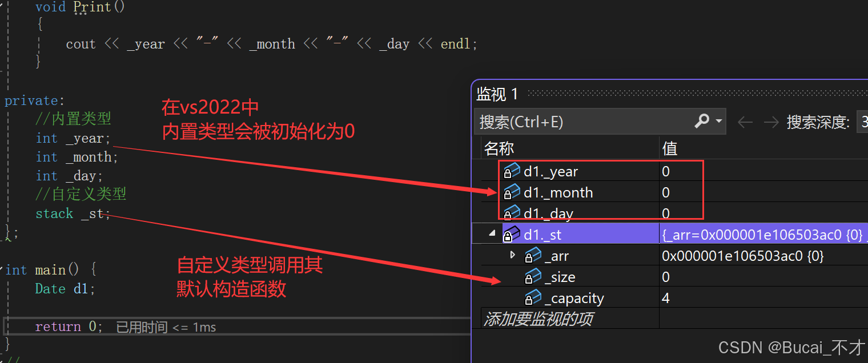
Task: Click the back arrow in the Watch toolbar
Action: click(745, 122)
